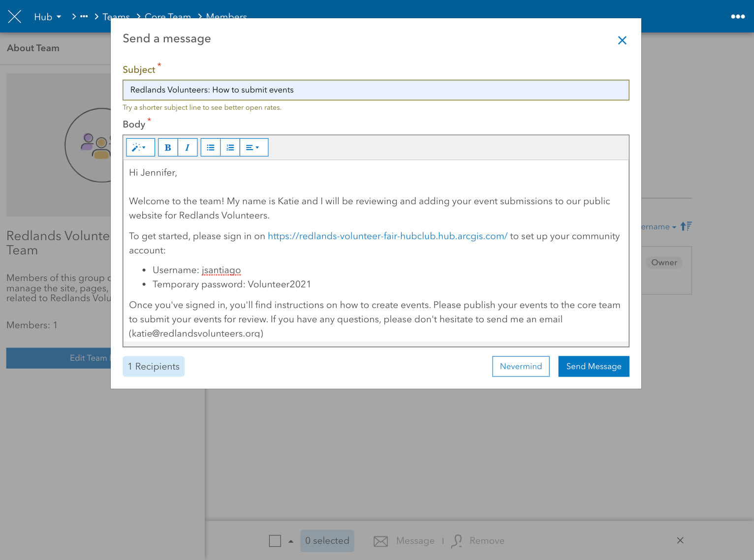The width and height of the screenshot is (754, 560).
Task: Open the Hub navigation dropdown
Action: click(x=47, y=16)
